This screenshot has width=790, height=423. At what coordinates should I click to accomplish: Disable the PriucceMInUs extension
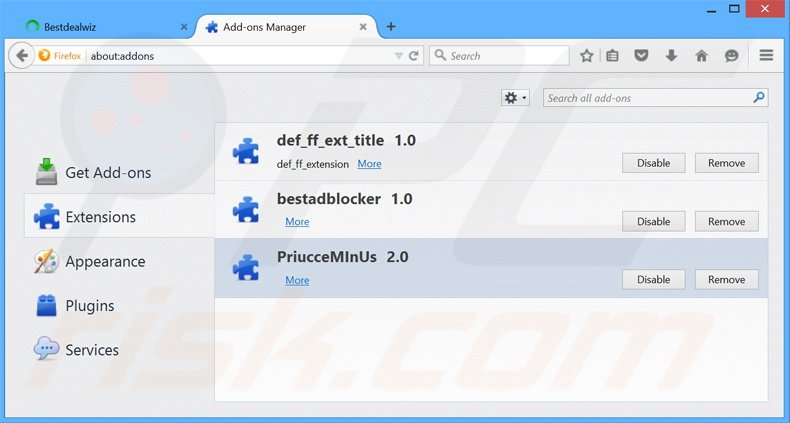[653, 279]
